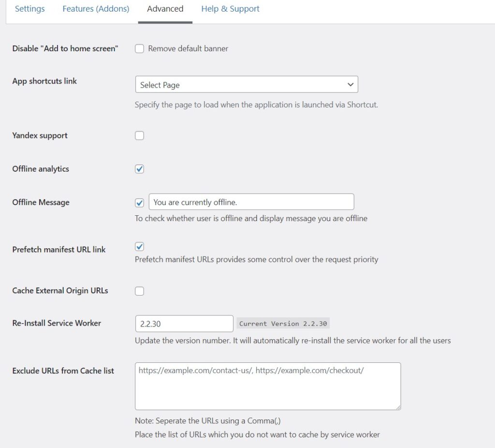Click the "Offline Message" setting label
This screenshot has height=448, width=495.
pos(41,202)
